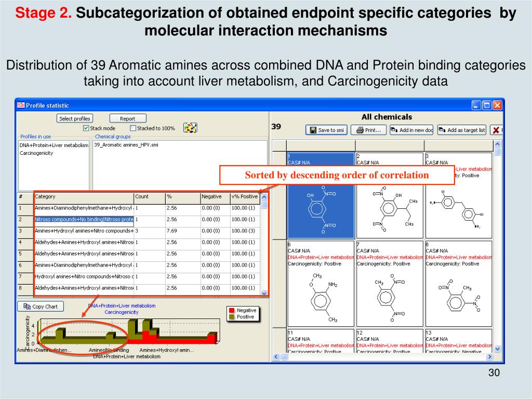
Task: Click table scrollbar up arrow
Action: point(264,197)
